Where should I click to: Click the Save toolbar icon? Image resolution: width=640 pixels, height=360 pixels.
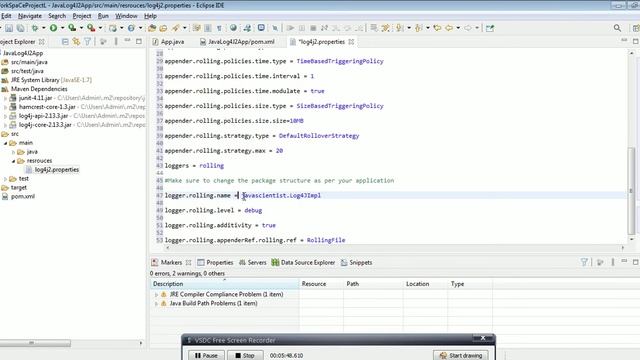[9, 28]
